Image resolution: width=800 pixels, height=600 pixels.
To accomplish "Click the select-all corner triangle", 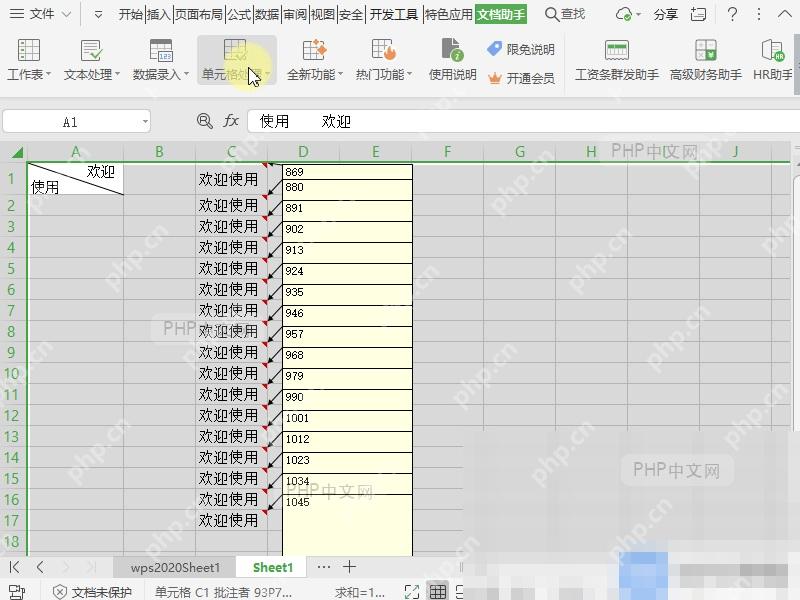I will click(x=17, y=152).
